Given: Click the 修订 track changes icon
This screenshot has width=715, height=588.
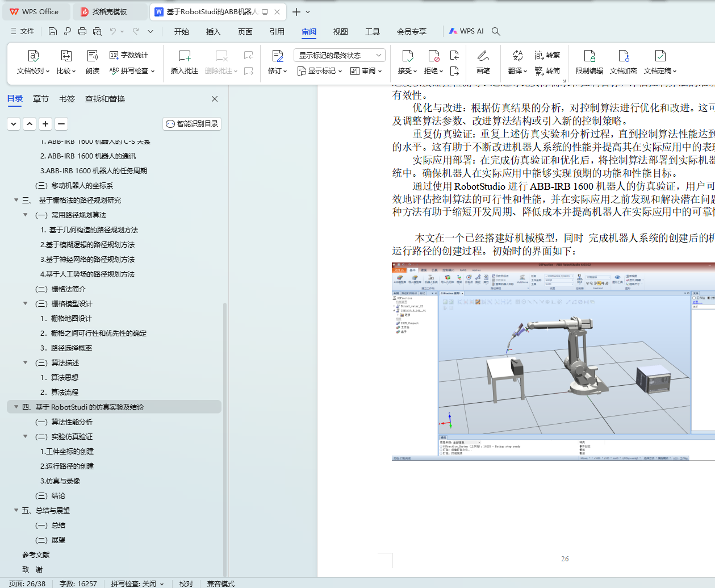Looking at the screenshot, I should point(277,56).
